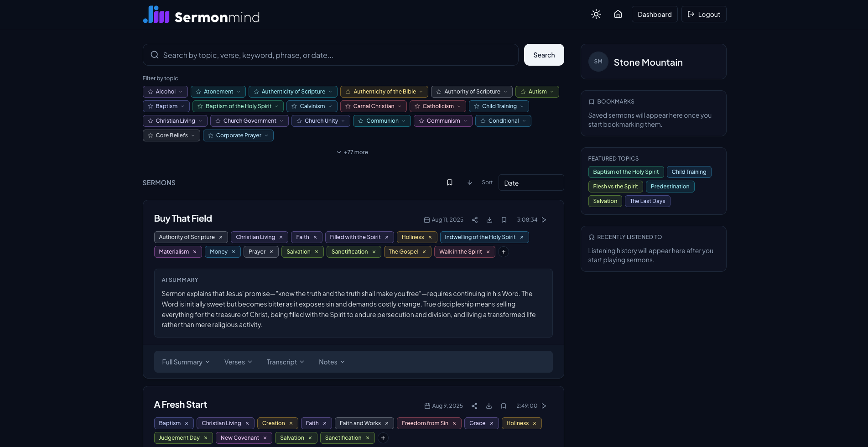Image resolution: width=868 pixels, height=447 pixels.
Task: Star the Autism topic filter
Action: pos(523,92)
